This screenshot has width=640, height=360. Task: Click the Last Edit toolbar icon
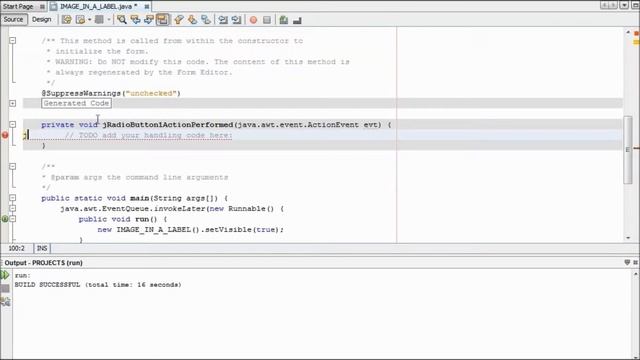pos(67,20)
